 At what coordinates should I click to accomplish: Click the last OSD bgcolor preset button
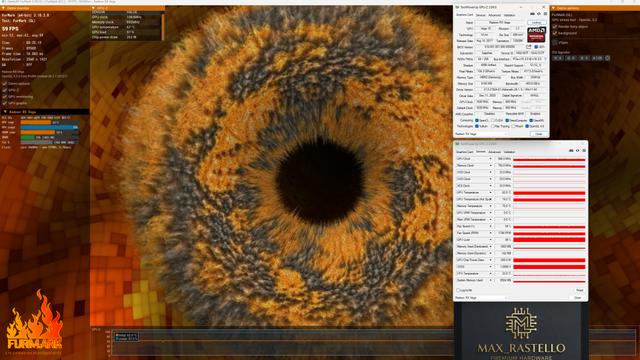pyautogui.click(x=597, y=58)
